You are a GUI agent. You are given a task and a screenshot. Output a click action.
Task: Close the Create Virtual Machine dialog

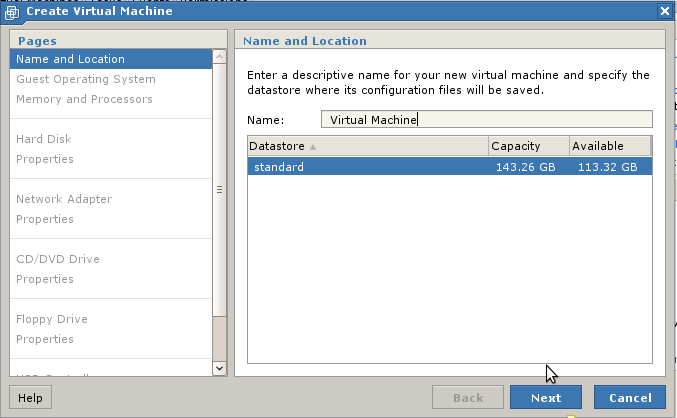(x=665, y=11)
